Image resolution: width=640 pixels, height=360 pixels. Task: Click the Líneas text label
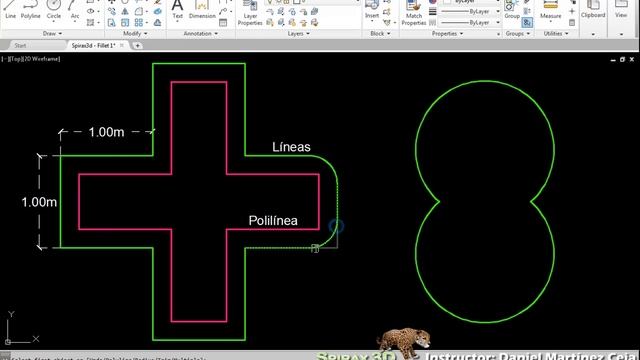point(291,147)
